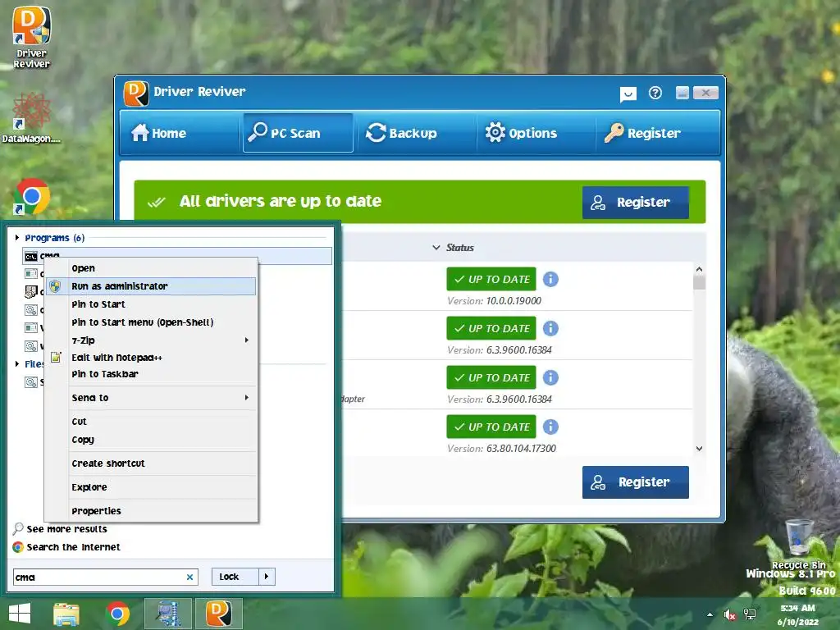The height and width of the screenshot is (630, 840).
Task: Open the Driver Reviver desktop shortcut
Action: click(31, 38)
